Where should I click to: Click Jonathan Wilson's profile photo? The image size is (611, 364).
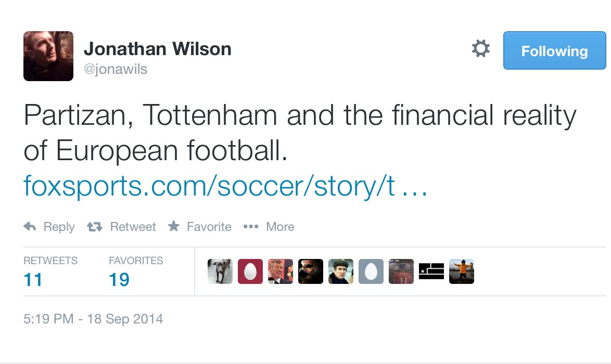coord(48,56)
